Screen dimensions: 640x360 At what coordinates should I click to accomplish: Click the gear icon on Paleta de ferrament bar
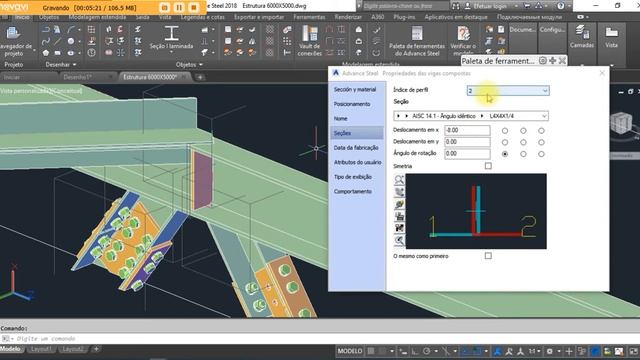542,61
